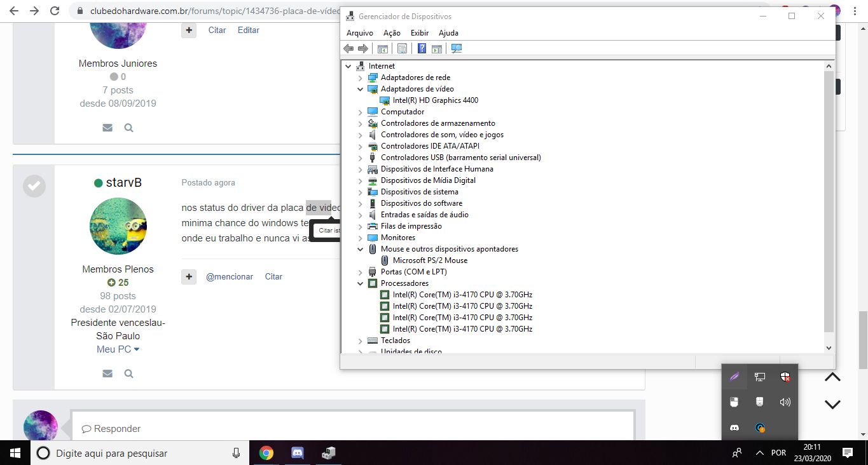Select Dispositivos do software
The height and width of the screenshot is (465, 868).
point(422,203)
